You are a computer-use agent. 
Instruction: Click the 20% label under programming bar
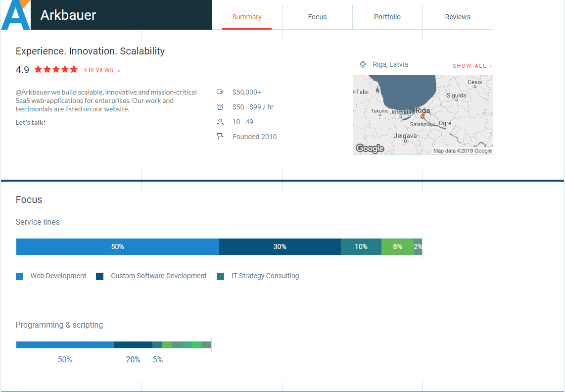click(133, 359)
